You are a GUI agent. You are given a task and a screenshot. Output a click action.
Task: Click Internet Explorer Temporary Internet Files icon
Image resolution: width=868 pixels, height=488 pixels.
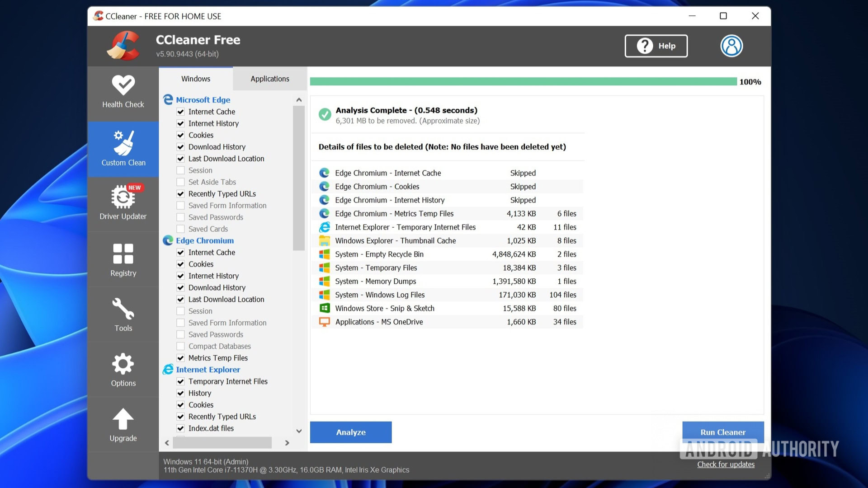coord(324,227)
